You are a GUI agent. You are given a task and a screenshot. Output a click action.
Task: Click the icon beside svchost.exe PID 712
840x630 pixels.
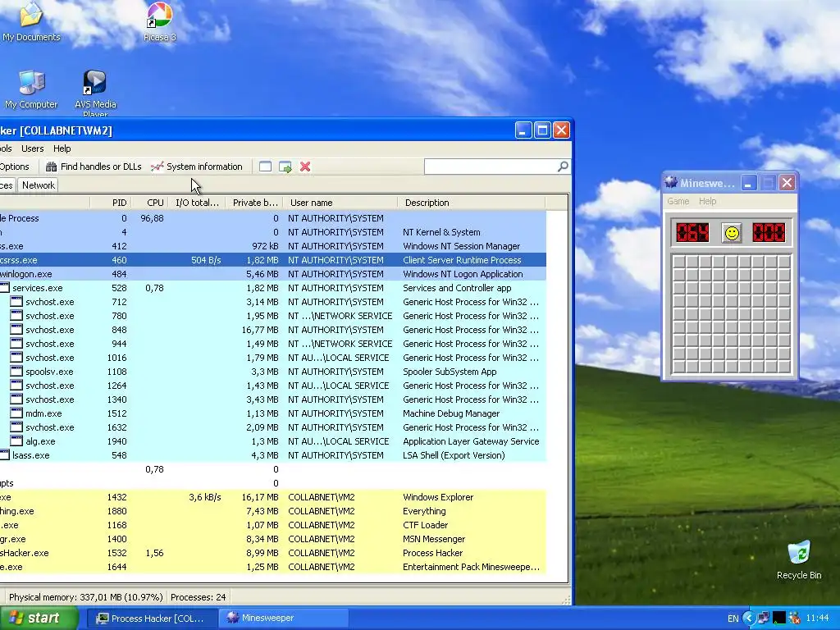click(16, 302)
